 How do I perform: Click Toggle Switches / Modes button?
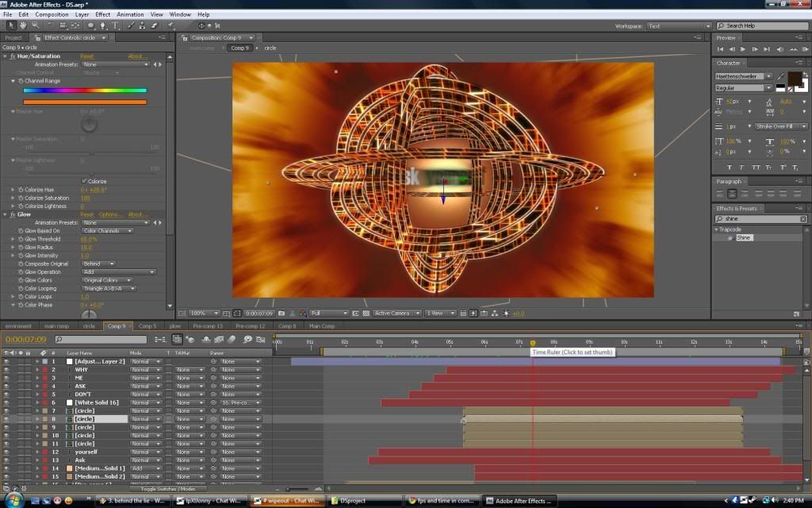168,489
